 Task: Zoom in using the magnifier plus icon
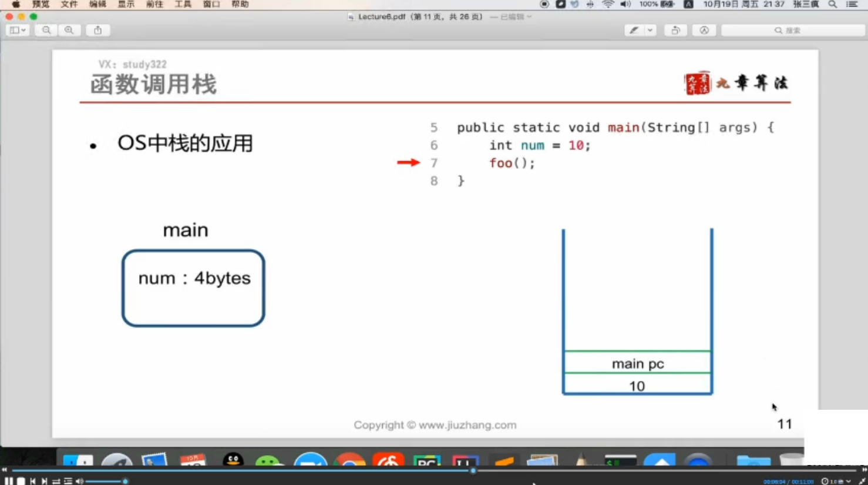click(x=69, y=30)
